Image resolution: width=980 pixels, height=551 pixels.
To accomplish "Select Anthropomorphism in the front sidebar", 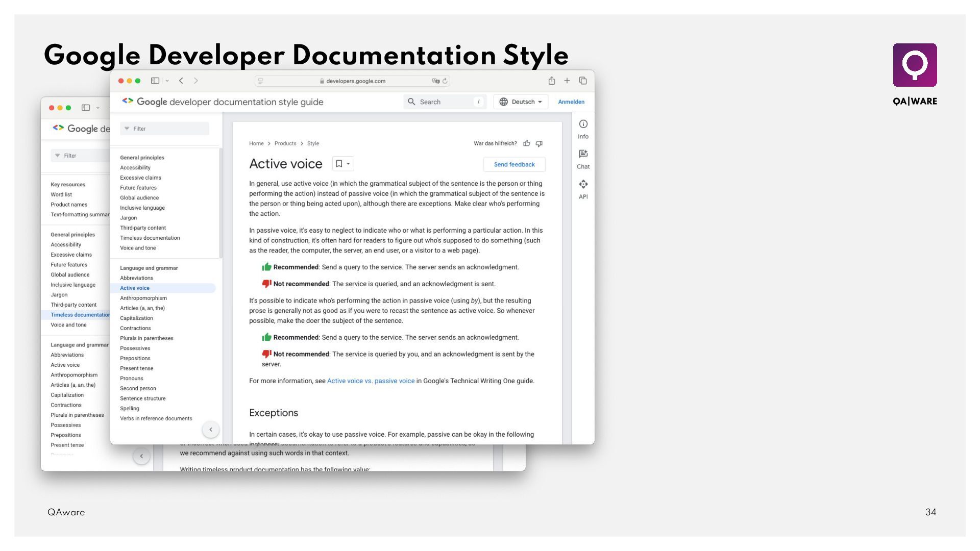I will (143, 298).
